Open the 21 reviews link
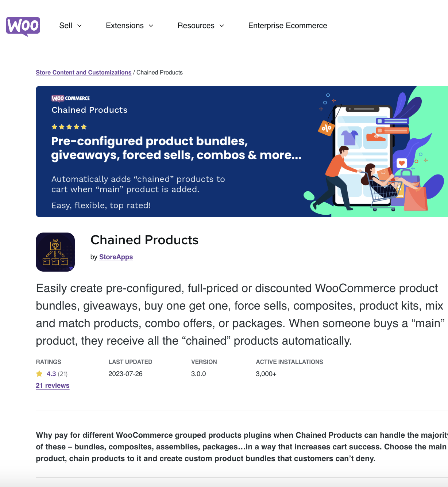 (53, 386)
